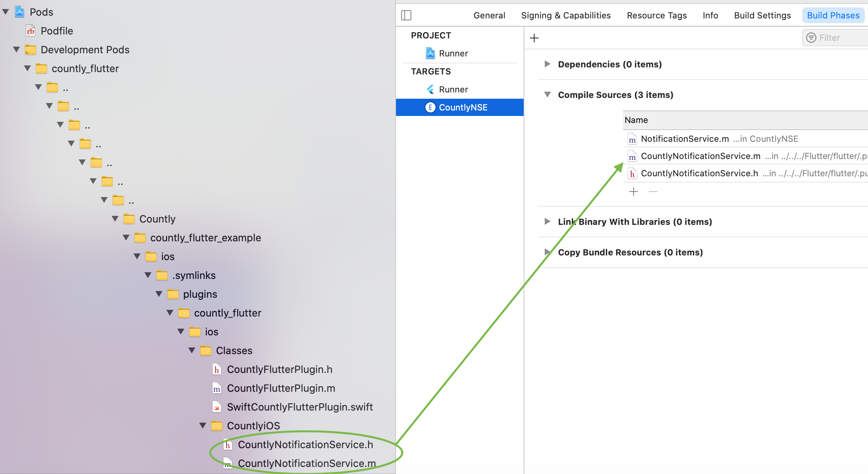Collapse the Pods project tree
Viewport: 868px width, 474px height.
5,12
